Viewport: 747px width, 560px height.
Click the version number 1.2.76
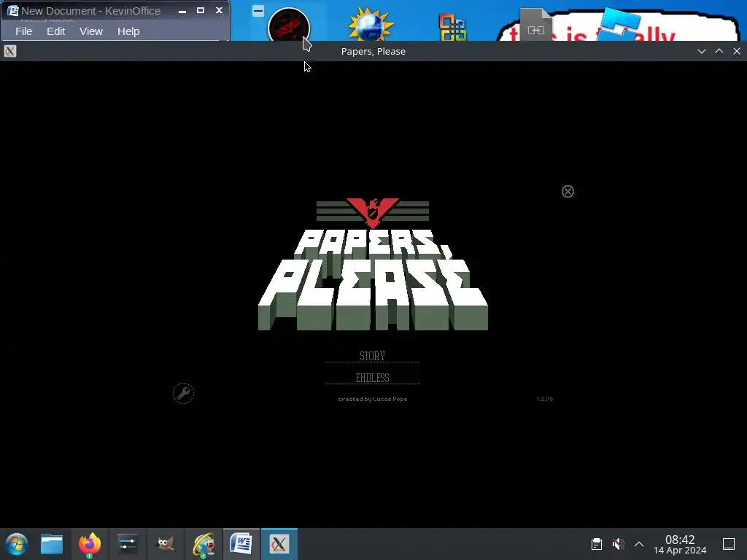tap(544, 399)
